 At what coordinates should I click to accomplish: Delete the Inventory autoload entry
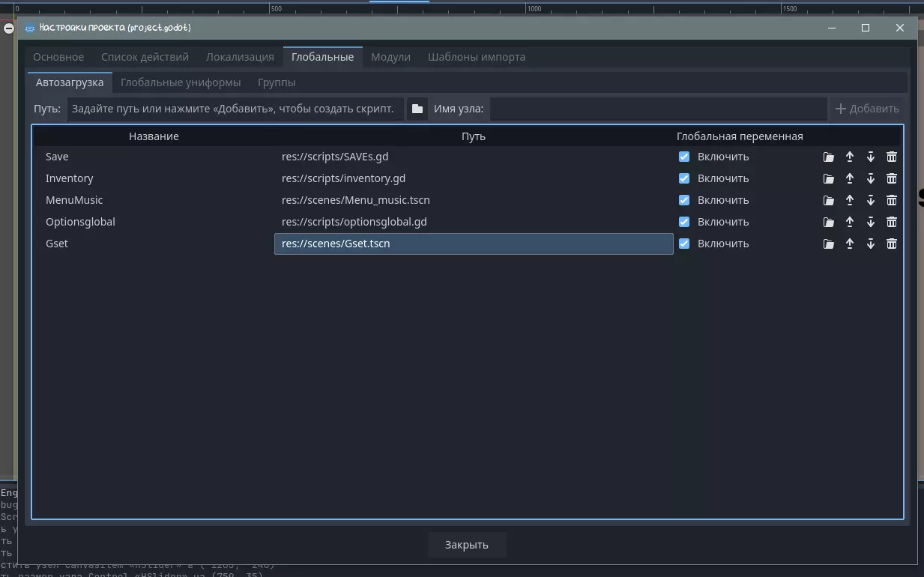click(891, 178)
